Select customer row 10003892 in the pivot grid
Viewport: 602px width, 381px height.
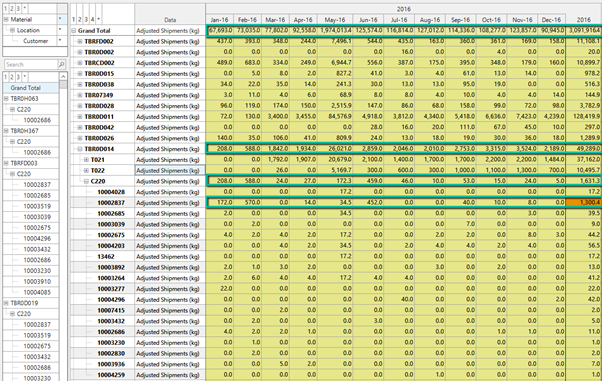point(111,267)
